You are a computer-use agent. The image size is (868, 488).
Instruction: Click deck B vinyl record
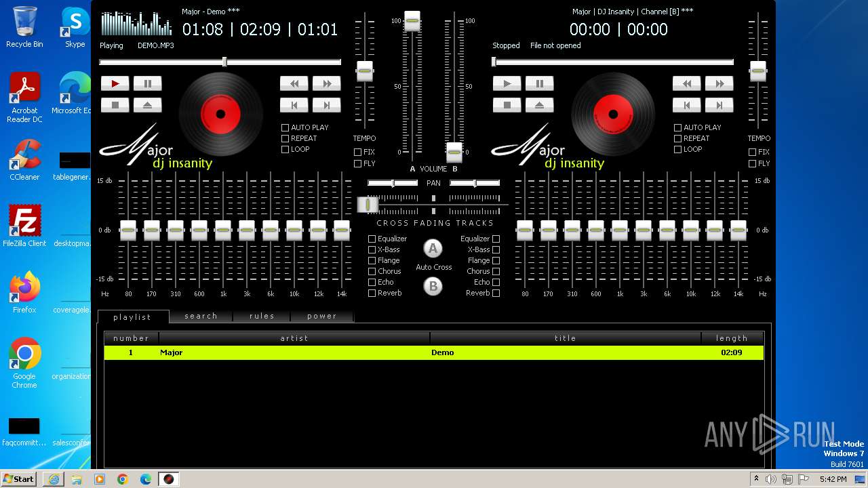(x=613, y=114)
